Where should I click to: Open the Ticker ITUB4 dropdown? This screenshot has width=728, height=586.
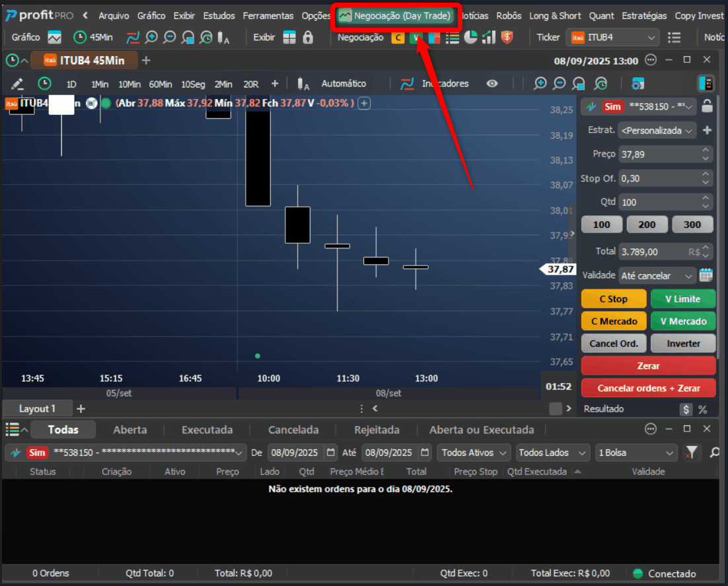coord(613,38)
